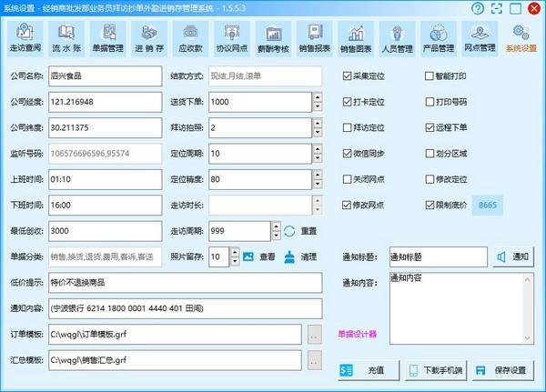This screenshot has width=546, height=392.
Task: Click the 清理 broom cleanup icon
Action: (290, 256)
